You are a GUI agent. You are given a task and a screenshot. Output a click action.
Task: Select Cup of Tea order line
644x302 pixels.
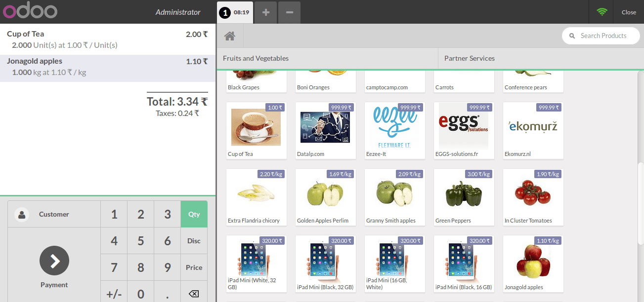(108, 39)
